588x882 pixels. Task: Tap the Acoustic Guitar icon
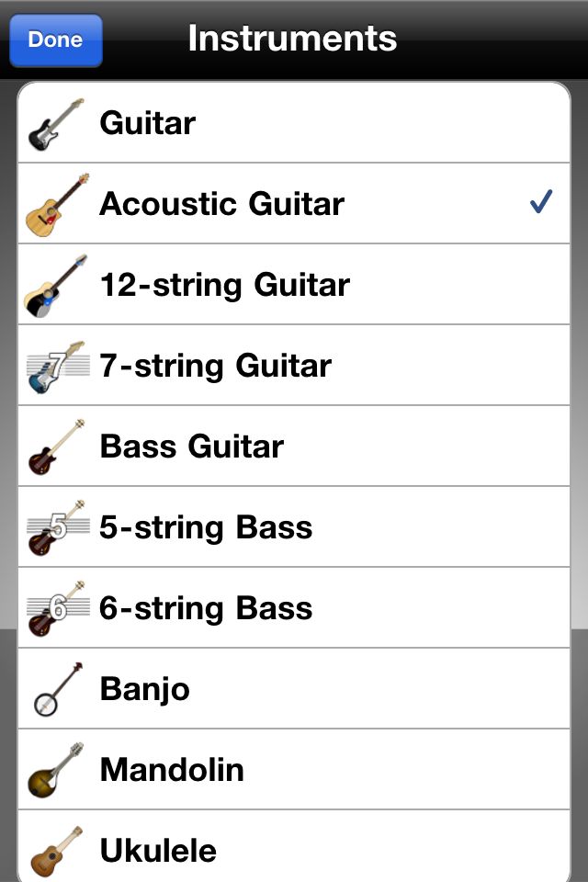pos(57,205)
